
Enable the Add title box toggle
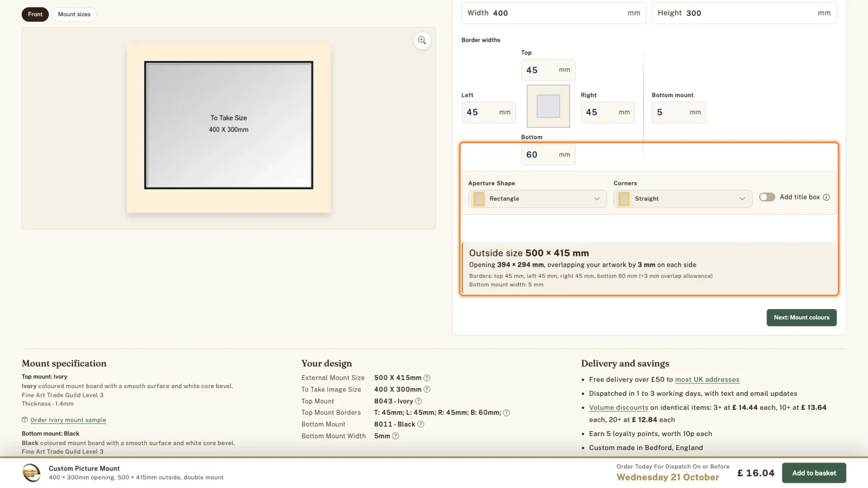[767, 197]
